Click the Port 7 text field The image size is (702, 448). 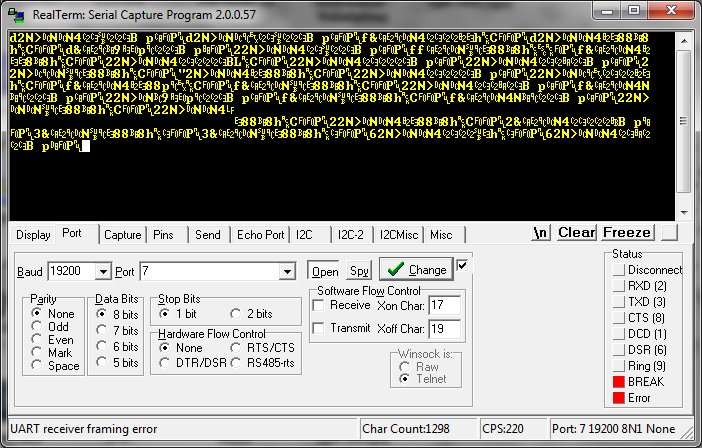click(210, 272)
